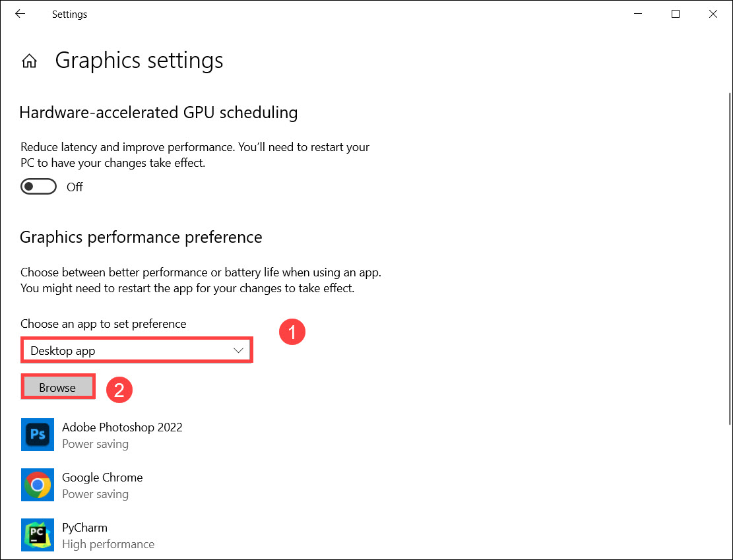This screenshot has height=560, width=733.
Task: Close the Settings window
Action: click(713, 14)
